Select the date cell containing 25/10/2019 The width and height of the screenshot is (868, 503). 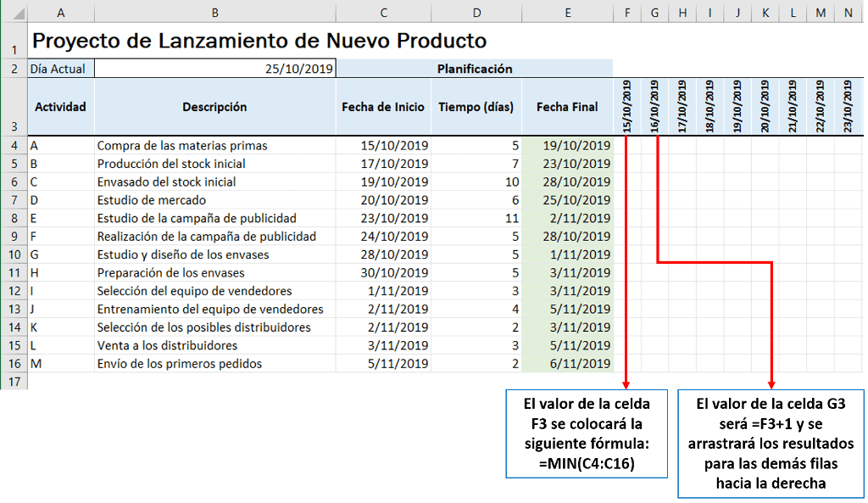(214, 68)
